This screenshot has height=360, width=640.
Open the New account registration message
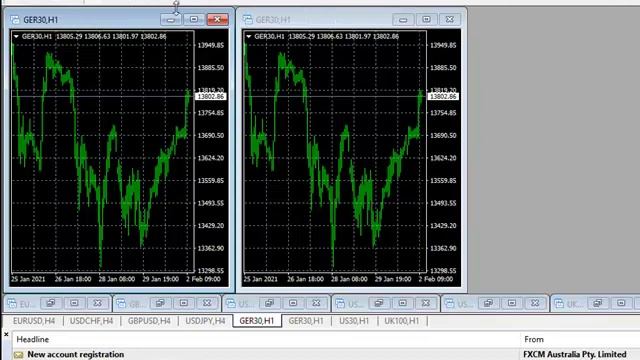pos(76,354)
